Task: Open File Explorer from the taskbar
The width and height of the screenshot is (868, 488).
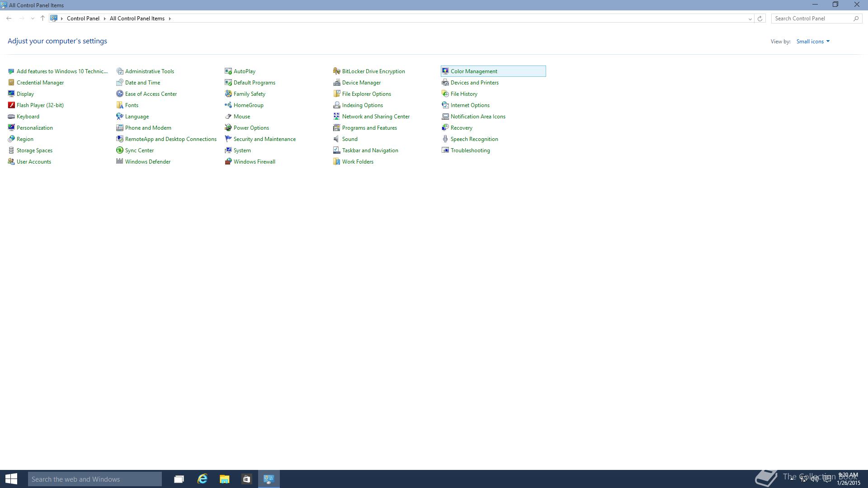Action: pos(224,479)
